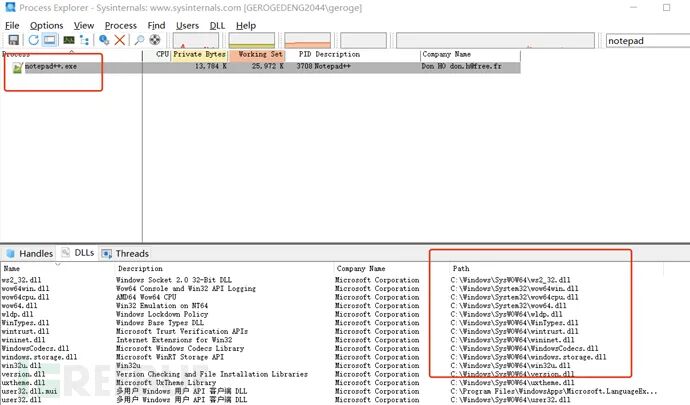Click the notepad++.exe process icon
Screen dimensions: 690x405
click(17, 67)
